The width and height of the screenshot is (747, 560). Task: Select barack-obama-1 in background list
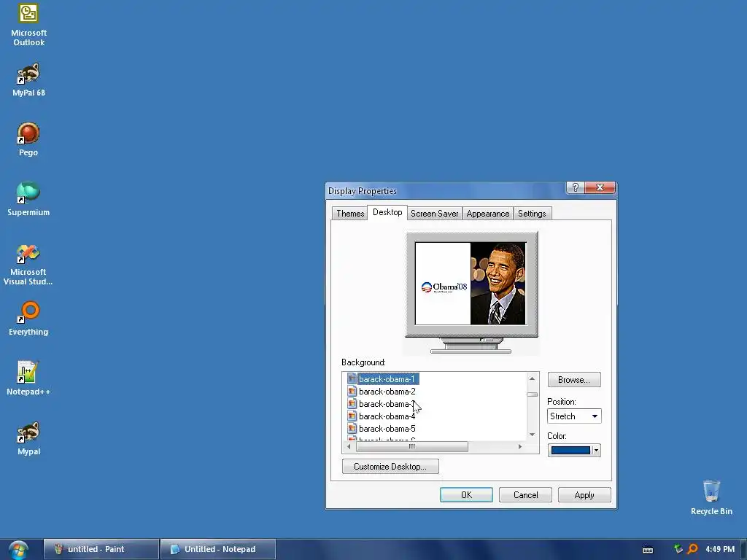click(x=387, y=379)
